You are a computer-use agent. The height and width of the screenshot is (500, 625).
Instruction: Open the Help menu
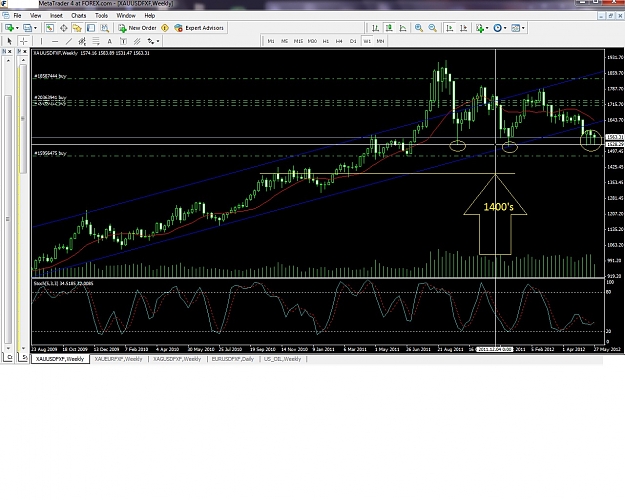click(x=149, y=16)
